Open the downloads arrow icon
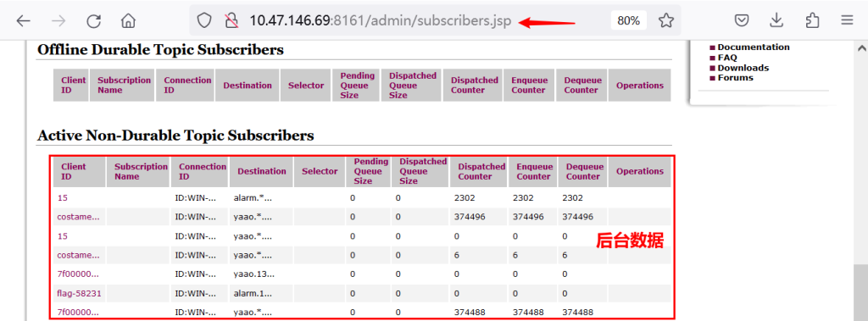The width and height of the screenshot is (868, 321). coord(776,21)
